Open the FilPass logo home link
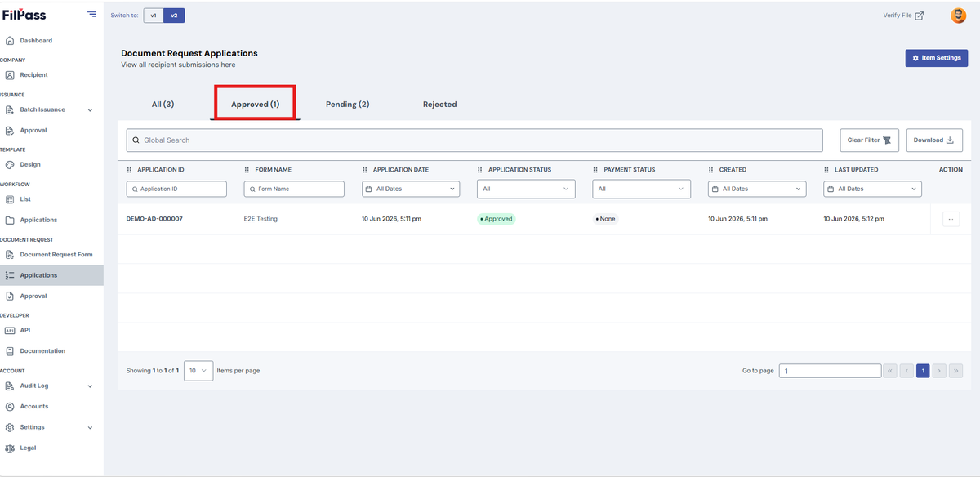 24,15
